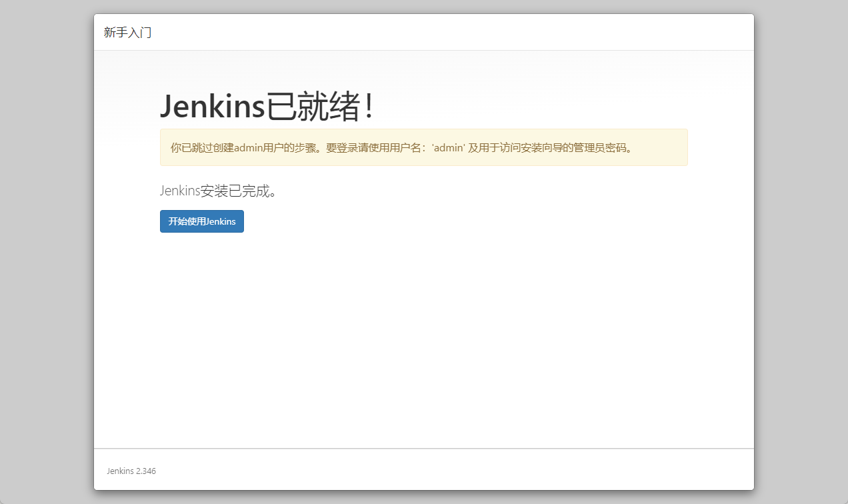This screenshot has width=848, height=504.
Task: Select the 新手入门 header title
Action: [128, 32]
